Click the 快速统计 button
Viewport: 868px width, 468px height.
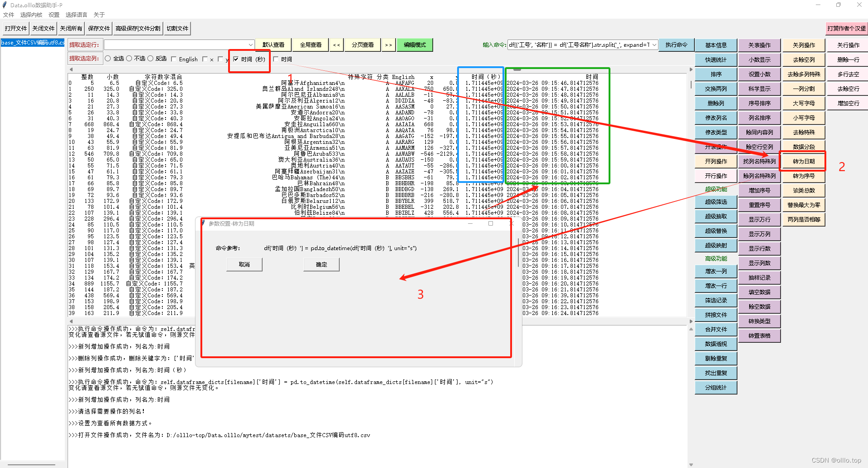(716, 59)
